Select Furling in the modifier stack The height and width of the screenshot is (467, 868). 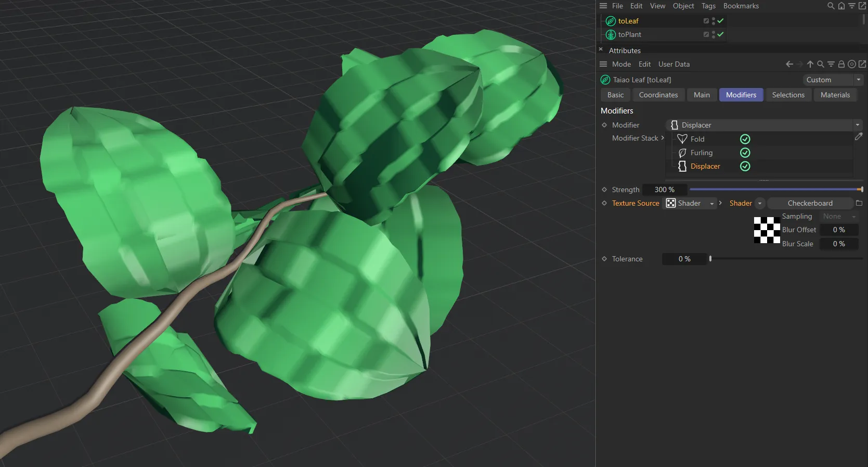tap(702, 153)
